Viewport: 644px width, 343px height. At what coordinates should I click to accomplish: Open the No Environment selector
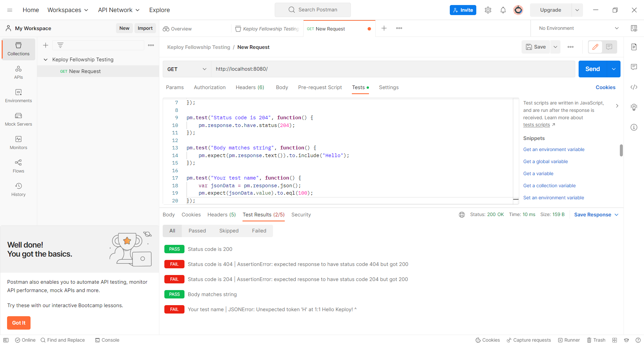pyautogui.click(x=578, y=28)
